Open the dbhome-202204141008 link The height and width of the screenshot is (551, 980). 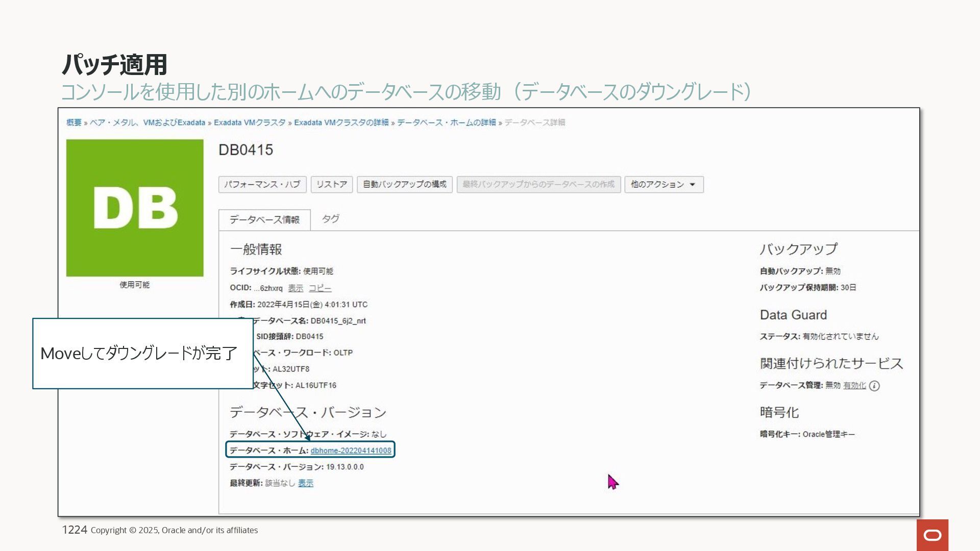[351, 450]
